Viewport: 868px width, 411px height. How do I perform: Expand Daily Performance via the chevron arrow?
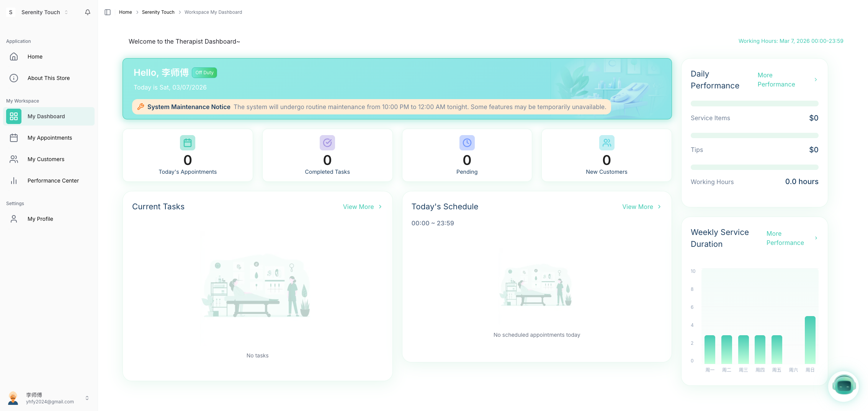coord(816,80)
